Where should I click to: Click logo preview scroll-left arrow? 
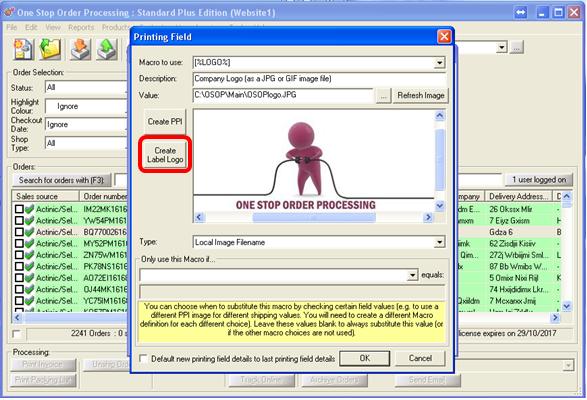click(199, 217)
